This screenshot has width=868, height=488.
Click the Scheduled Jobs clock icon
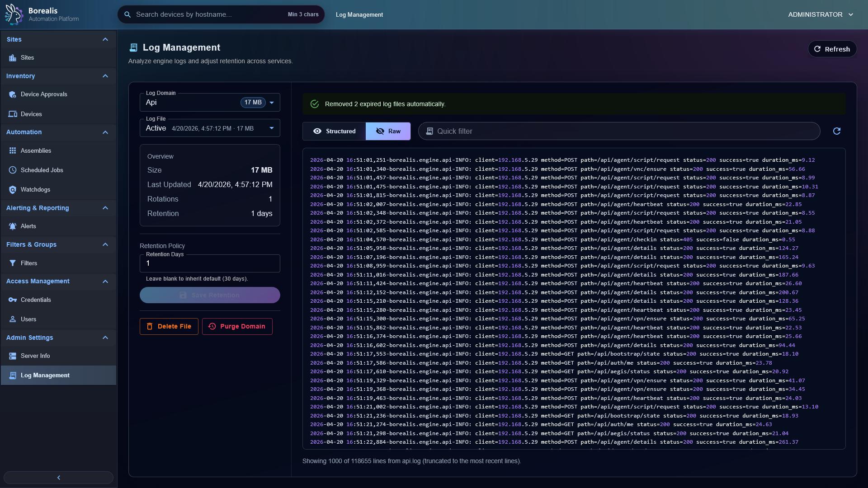point(13,170)
